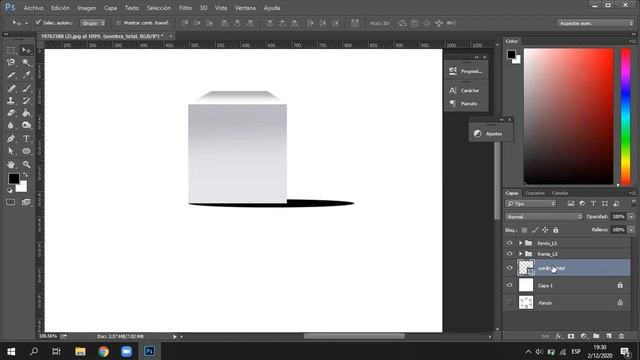Open the Normal blend mode dropdown
The width and height of the screenshot is (640, 360).
point(544,217)
